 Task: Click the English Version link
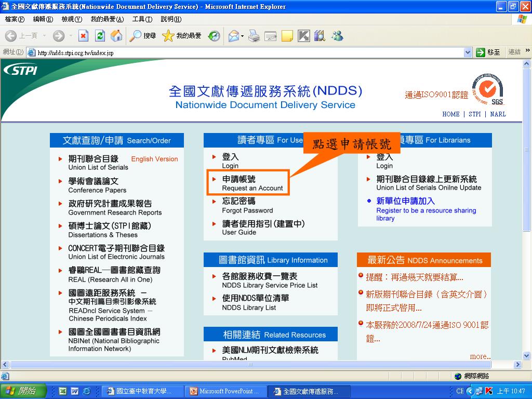pyautogui.click(x=154, y=159)
